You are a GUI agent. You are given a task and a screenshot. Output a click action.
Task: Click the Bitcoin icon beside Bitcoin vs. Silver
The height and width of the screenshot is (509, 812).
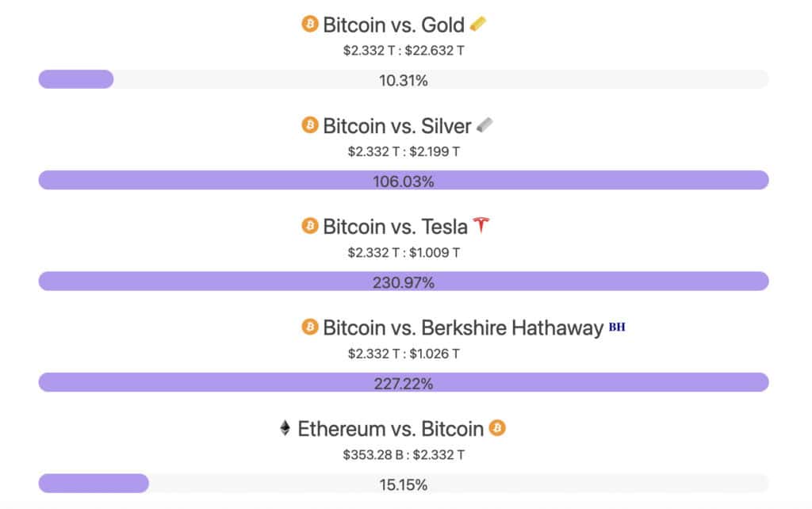tap(310, 124)
